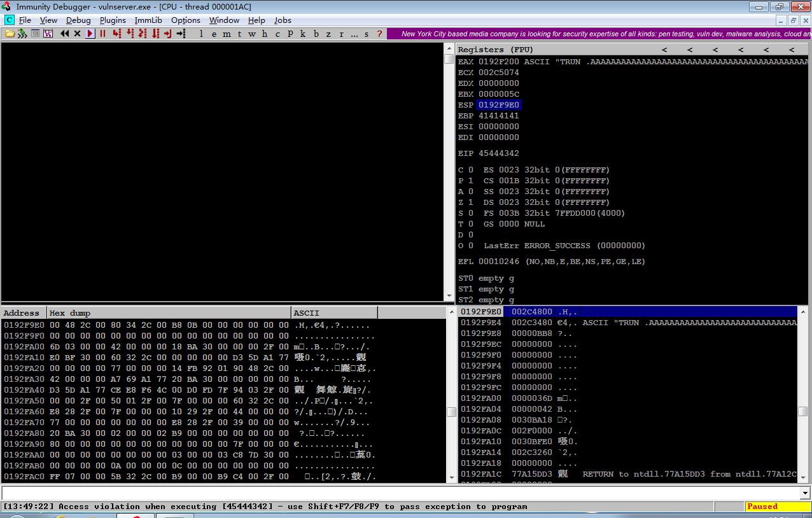
Task: Click into the command input bar
Action: (x=401, y=493)
